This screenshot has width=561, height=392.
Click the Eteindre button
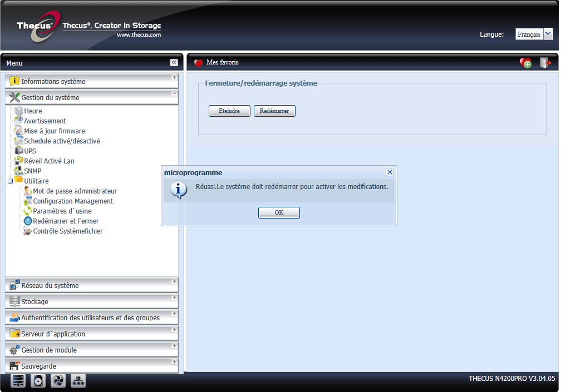point(229,111)
